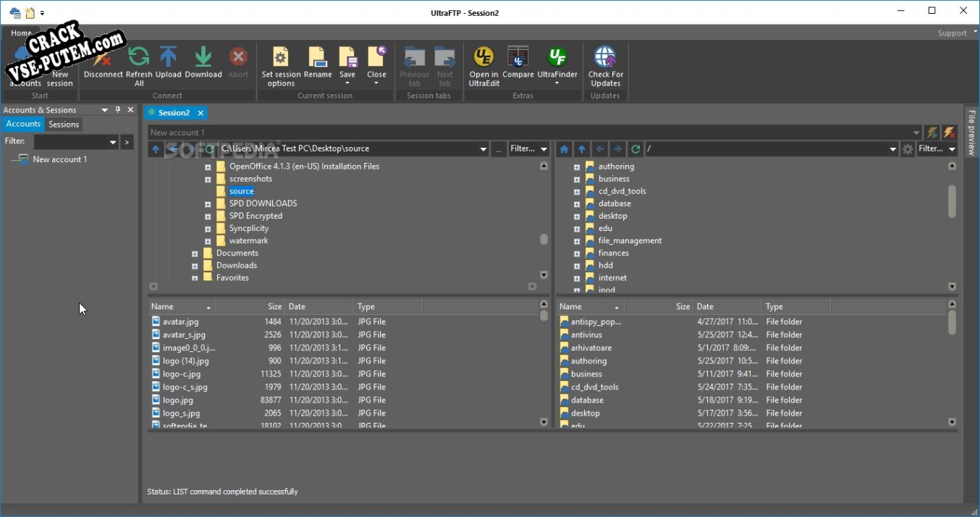Click the Refresh All icon
This screenshot has height=517, width=980.
click(138, 58)
